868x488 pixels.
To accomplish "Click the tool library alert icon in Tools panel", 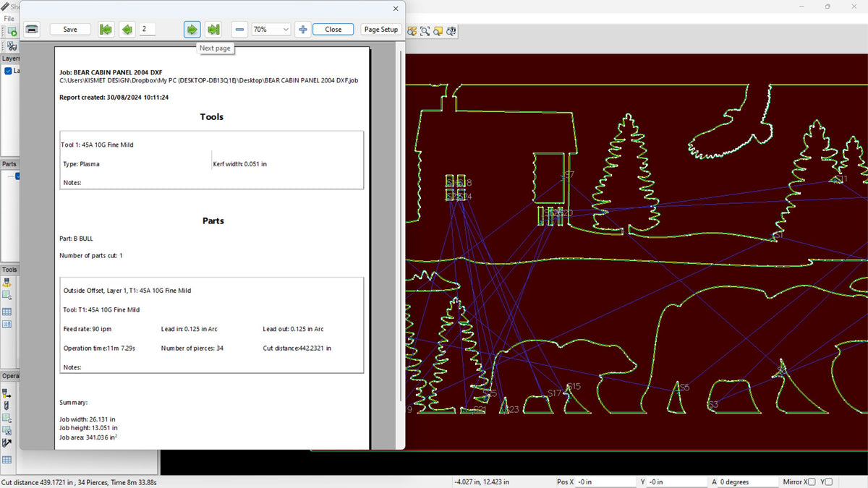I will (x=7, y=324).
